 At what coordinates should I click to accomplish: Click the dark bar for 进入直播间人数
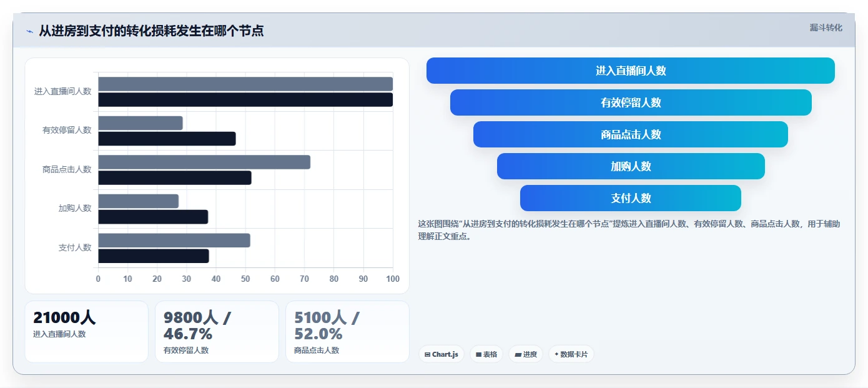[245, 100]
